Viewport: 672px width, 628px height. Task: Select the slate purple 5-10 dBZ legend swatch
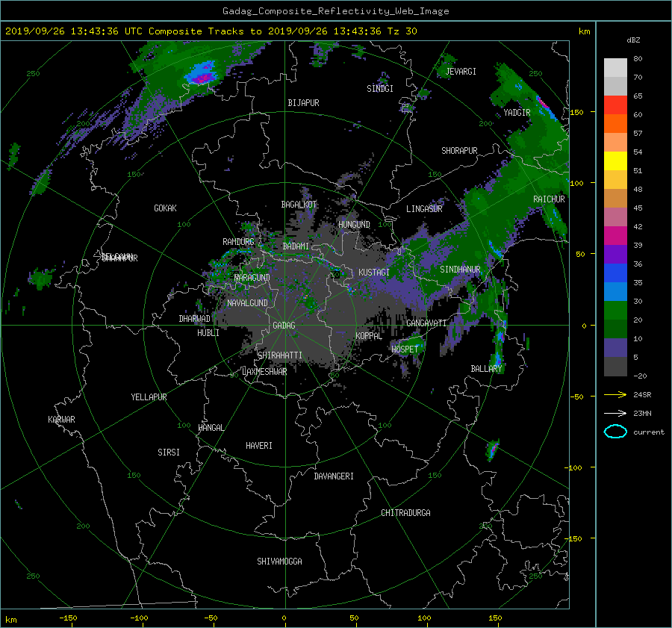click(615, 348)
